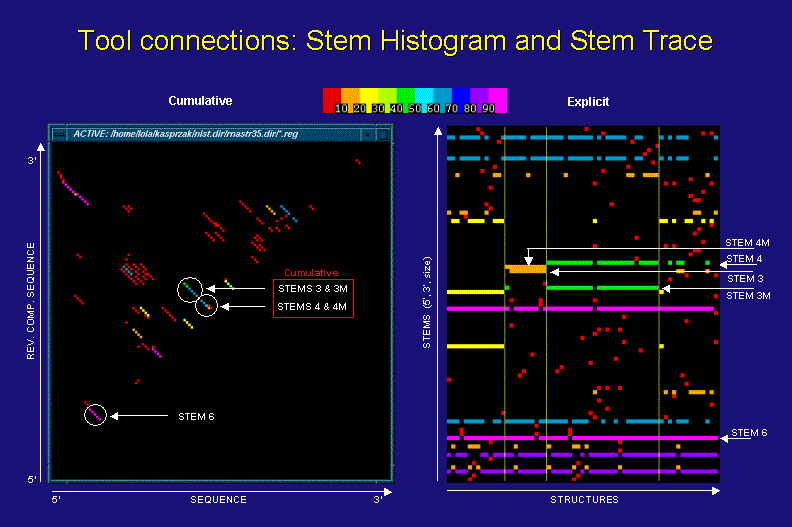Viewport: 792px width, 527px height.
Task: Select the circled Stems 4 & 4M marker
Action: [207, 306]
